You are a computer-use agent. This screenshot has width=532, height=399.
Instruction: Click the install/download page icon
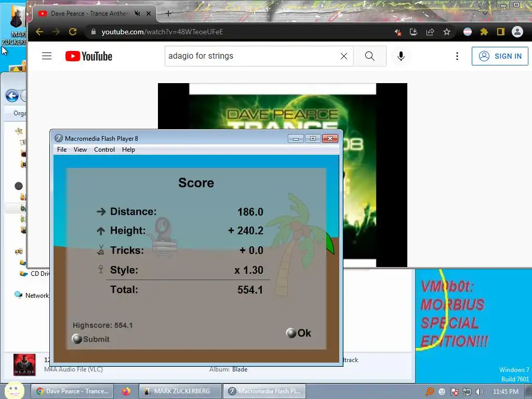pyautogui.click(x=413, y=32)
